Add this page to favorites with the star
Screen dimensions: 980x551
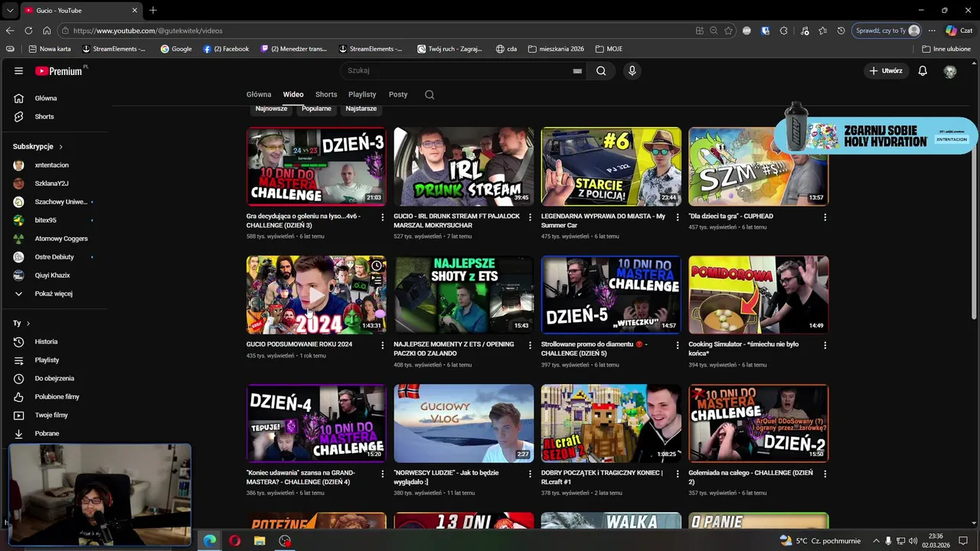(x=728, y=31)
